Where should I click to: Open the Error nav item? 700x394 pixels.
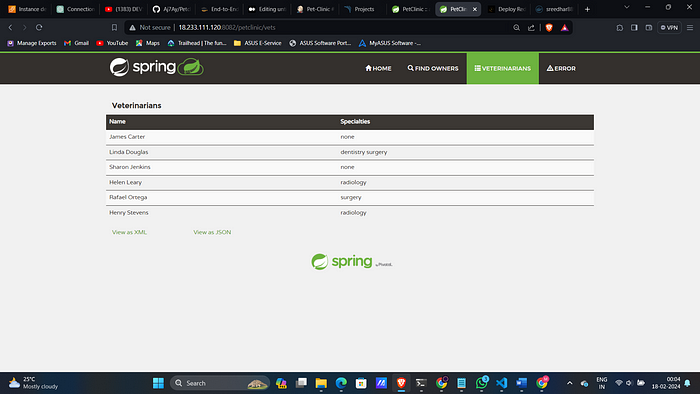click(x=561, y=68)
